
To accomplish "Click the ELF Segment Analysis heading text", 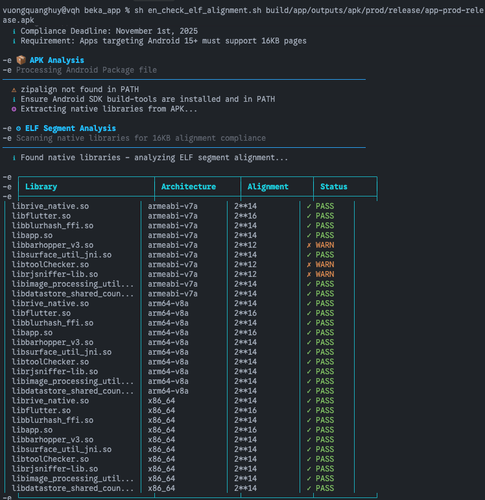I will click(70, 128).
